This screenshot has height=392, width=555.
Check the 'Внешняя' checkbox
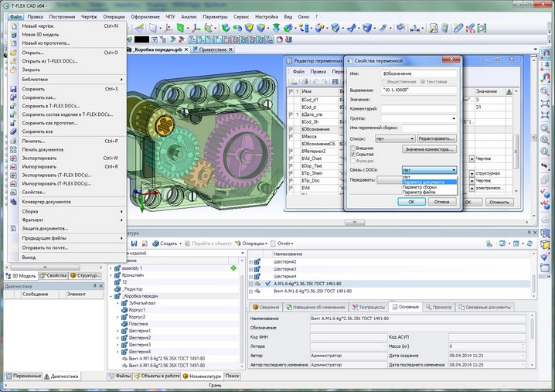(x=352, y=148)
